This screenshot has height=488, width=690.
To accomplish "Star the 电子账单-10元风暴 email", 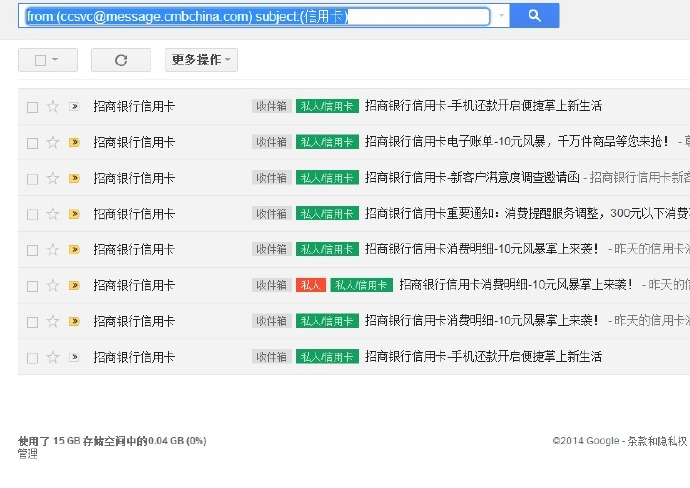I will (53, 142).
